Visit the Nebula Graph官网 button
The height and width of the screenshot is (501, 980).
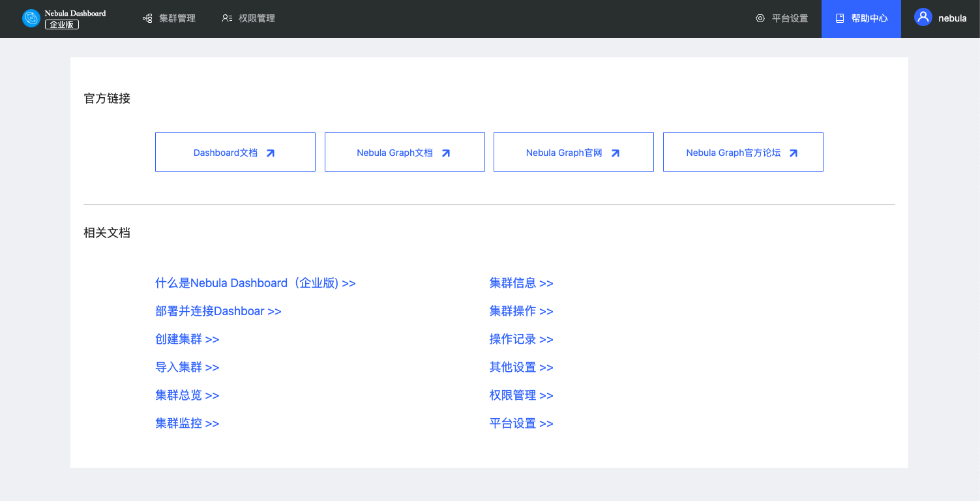coord(573,152)
